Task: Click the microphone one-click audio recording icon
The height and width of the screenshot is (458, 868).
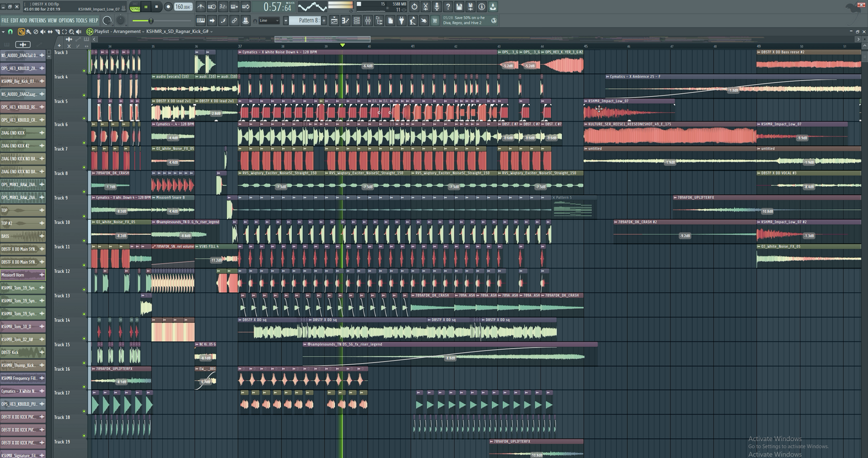Action: tap(437, 7)
